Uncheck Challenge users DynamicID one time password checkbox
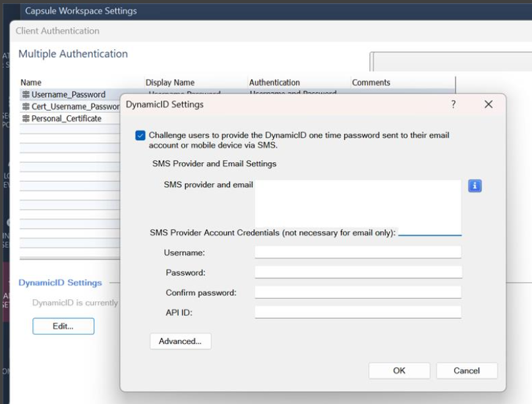Screen dimensions: 532x404 pyautogui.click(x=140, y=135)
